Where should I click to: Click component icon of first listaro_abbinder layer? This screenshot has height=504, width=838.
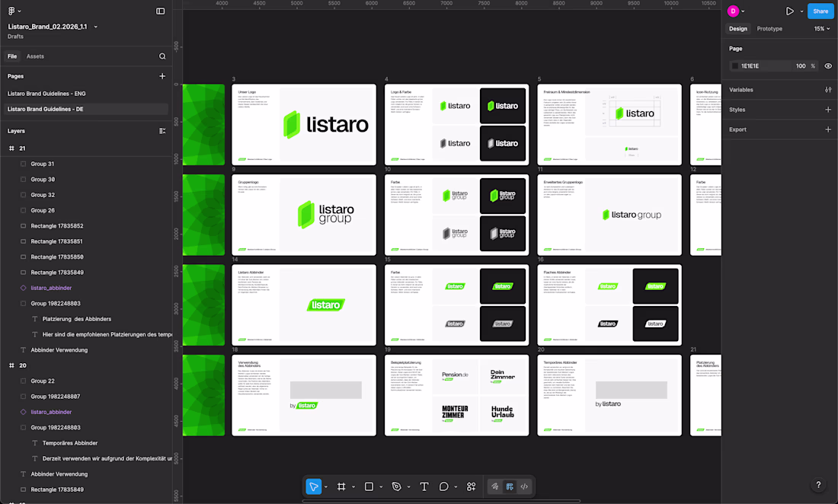[x=23, y=288]
